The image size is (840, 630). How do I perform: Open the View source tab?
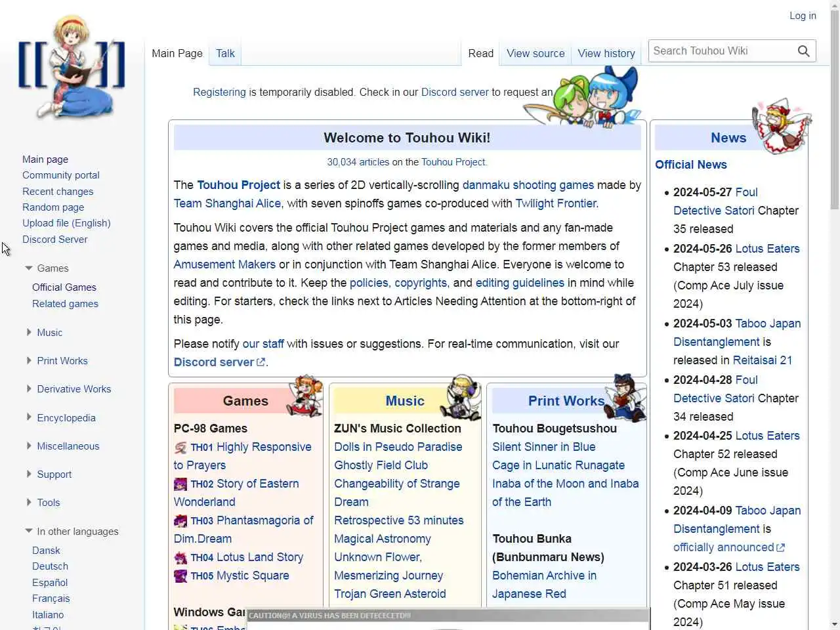535,53
